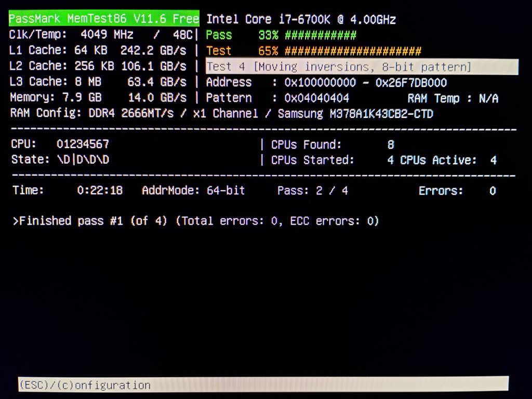
Task: Click the Samsung M378A1K43CB2-CTD module name
Action: click(x=355, y=114)
